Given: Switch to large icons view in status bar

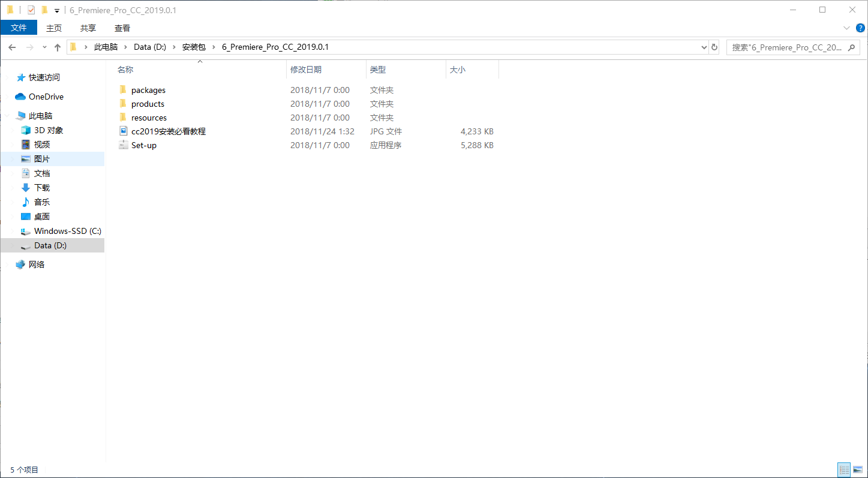Looking at the screenshot, I should coord(857,470).
